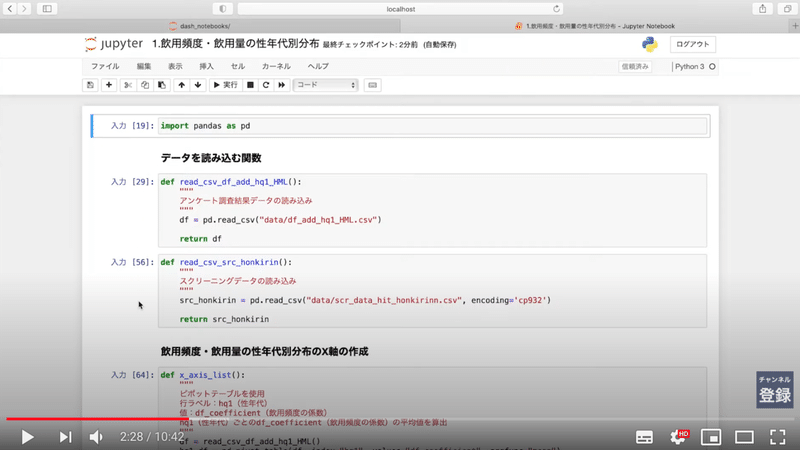Image resolution: width=800 pixels, height=450 pixels.
Task: Click the 実行 run button
Action: click(x=226, y=85)
